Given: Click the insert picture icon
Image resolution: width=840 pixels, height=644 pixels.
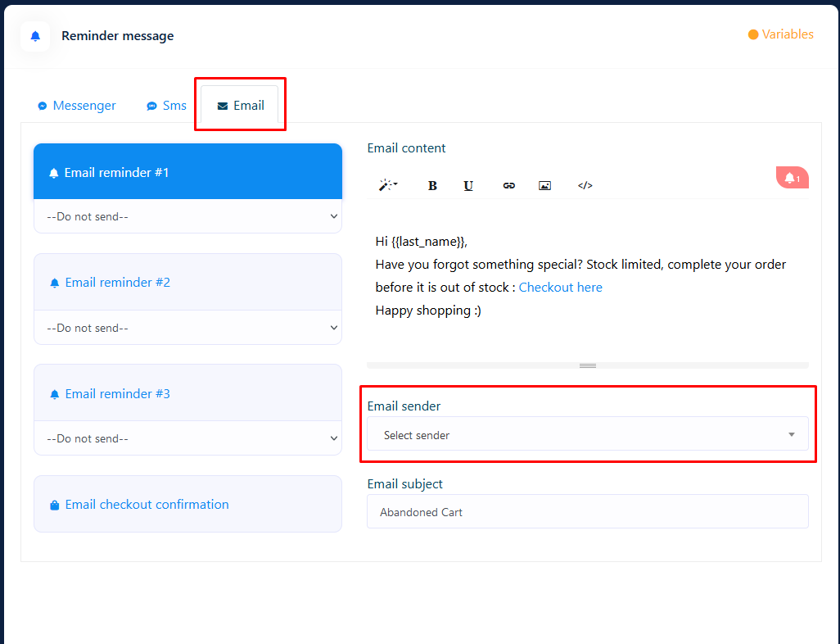Looking at the screenshot, I should point(544,185).
